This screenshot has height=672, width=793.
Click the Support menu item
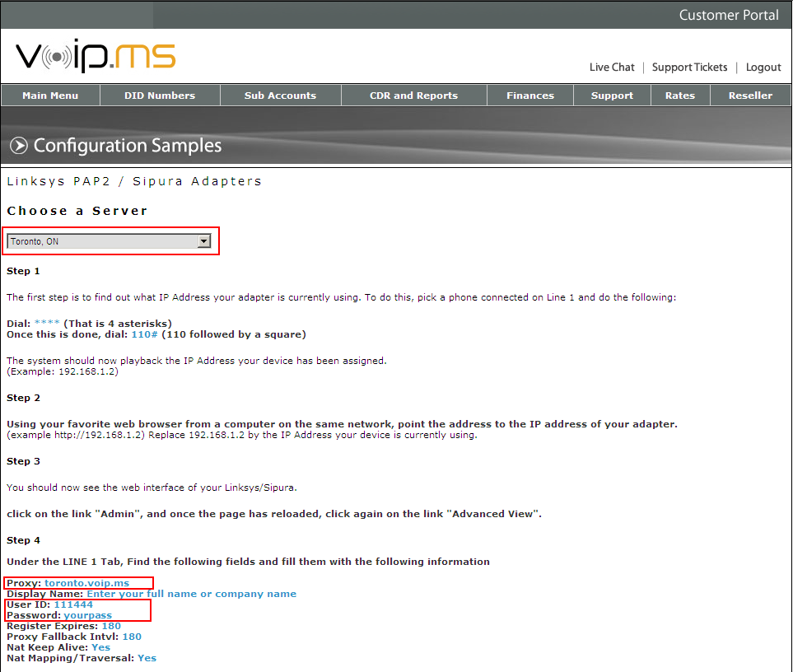tap(612, 96)
